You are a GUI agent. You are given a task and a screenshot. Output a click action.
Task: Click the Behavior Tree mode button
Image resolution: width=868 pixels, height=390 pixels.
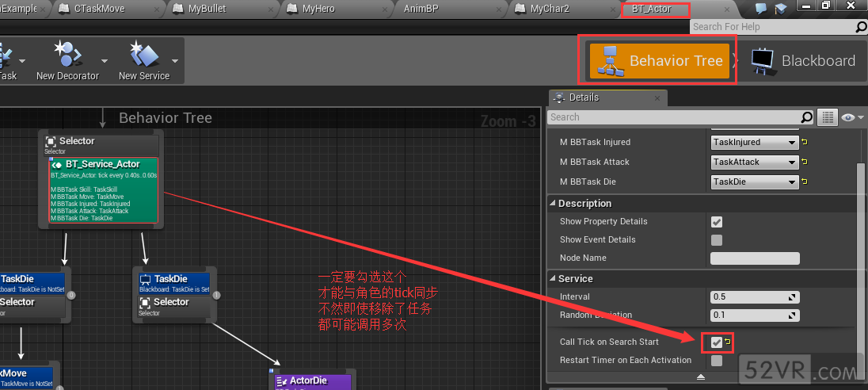coord(659,61)
